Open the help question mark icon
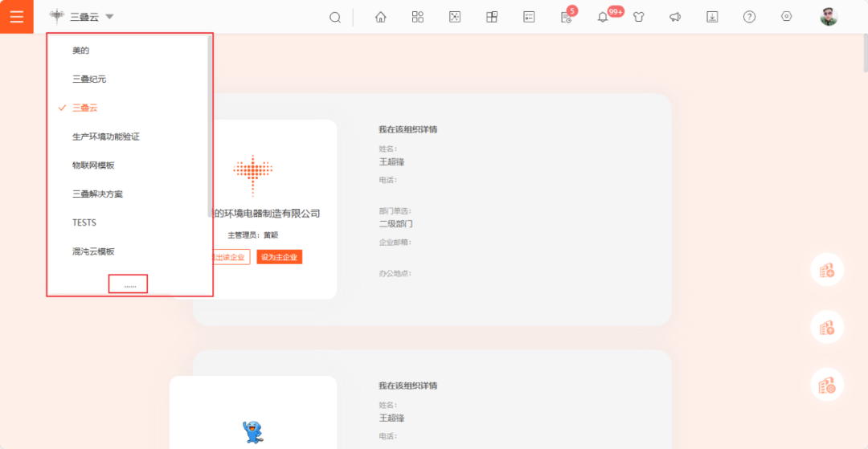Viewport: 868px width, 449px height. pos(749,17)
